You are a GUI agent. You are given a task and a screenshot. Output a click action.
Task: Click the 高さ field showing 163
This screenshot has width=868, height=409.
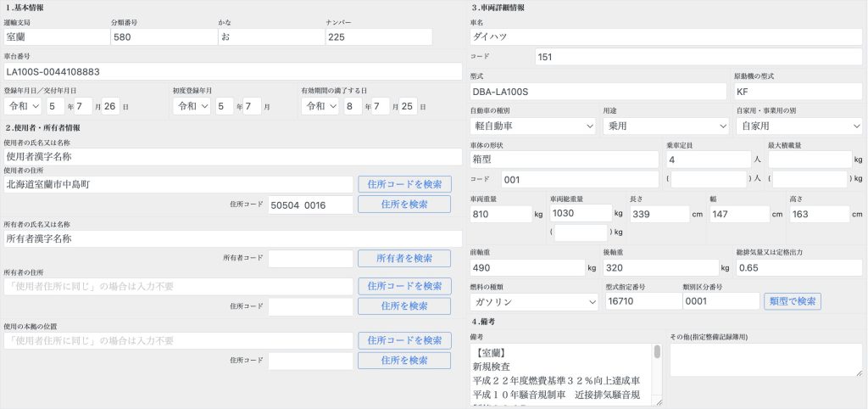820,214
